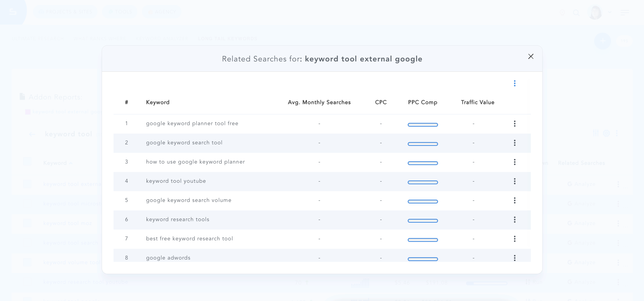Click the Addon Reports document icon
Screen dimensions: 644x301
(x=22, y=96)
